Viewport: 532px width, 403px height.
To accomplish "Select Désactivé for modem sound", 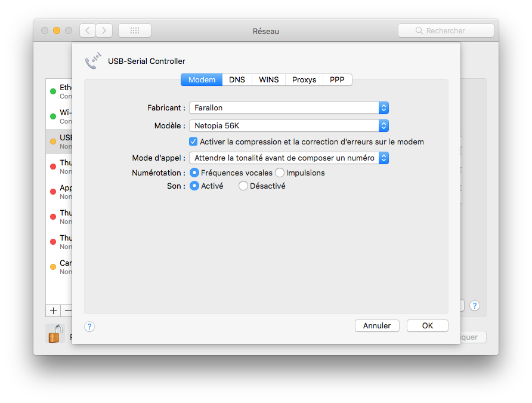I will (x=243, y=186).
